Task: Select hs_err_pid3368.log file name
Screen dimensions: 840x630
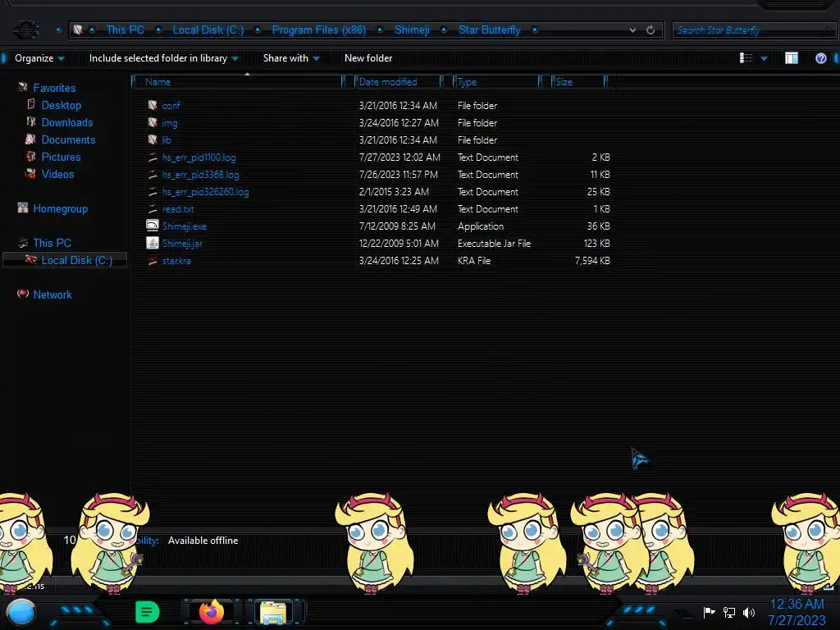Action: coord(200,175)
